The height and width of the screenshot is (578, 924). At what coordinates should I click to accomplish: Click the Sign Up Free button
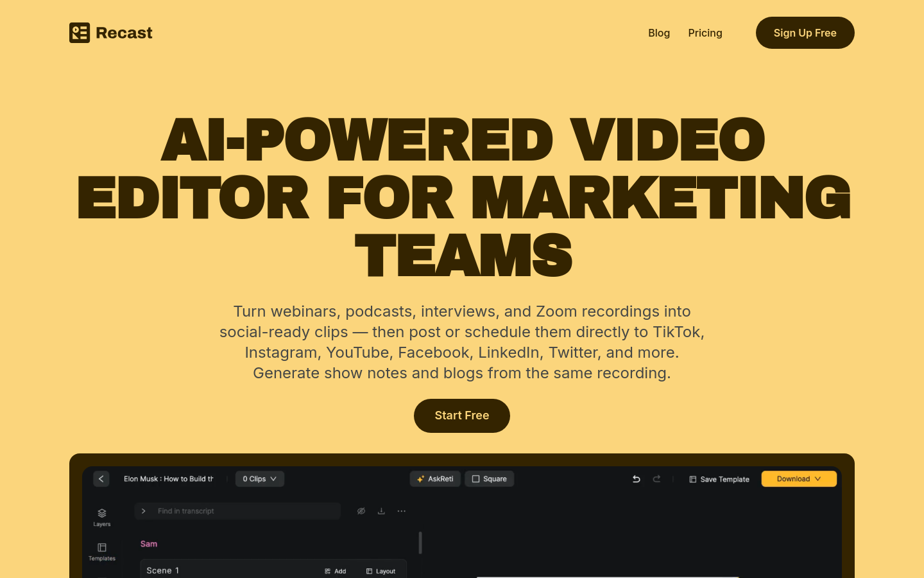(805, 33)
